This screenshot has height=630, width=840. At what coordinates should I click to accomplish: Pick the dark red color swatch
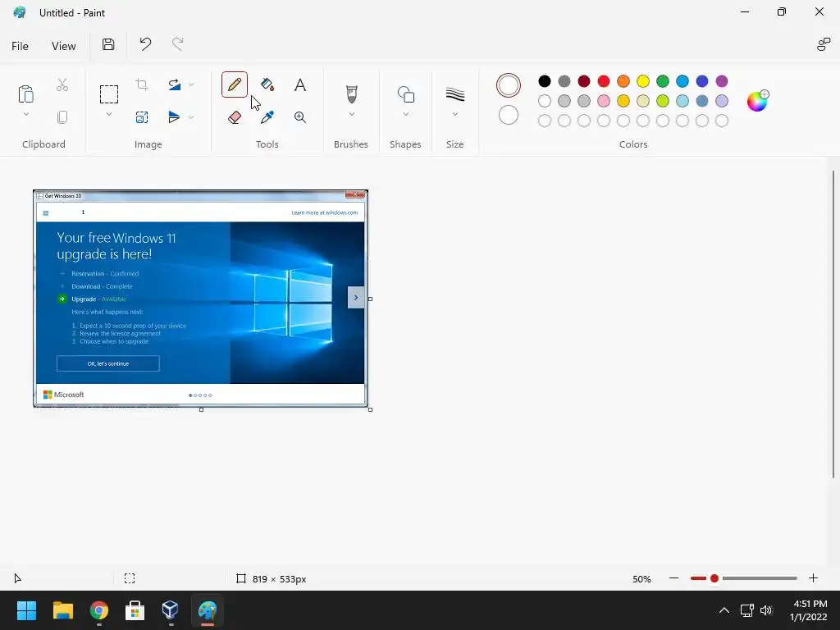(584, 81)
